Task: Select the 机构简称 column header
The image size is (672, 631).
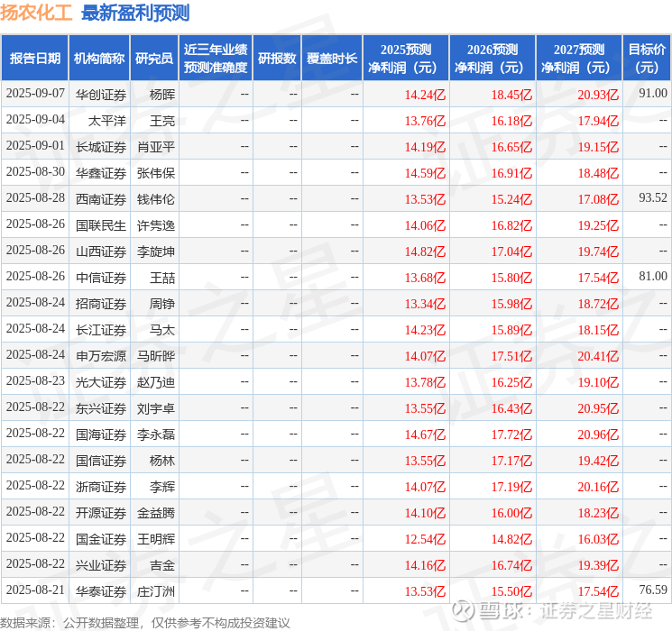Action: pos(99,59)
